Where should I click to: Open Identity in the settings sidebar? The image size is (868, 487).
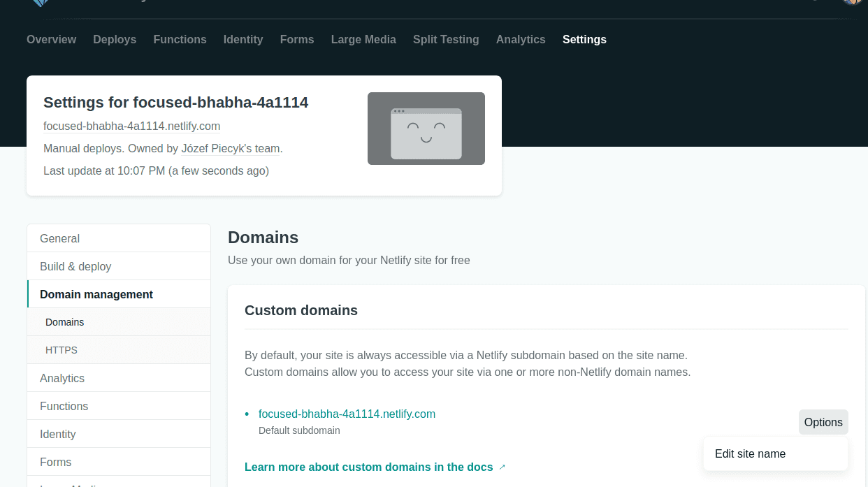point(58,434)
